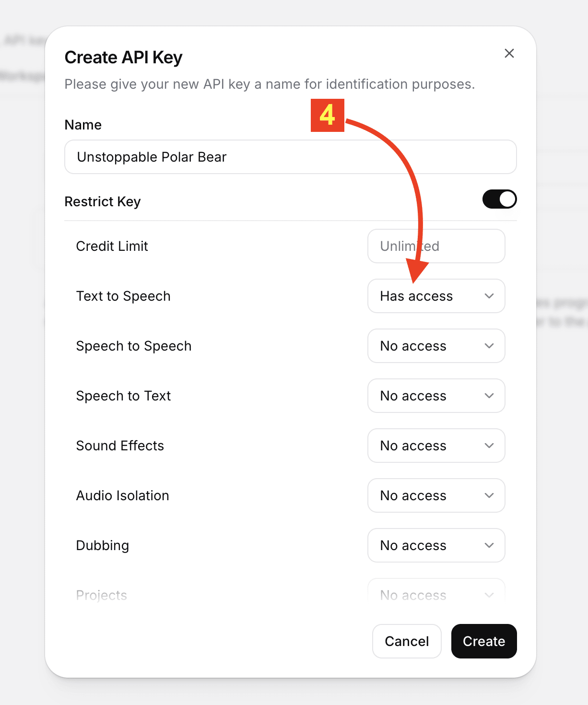The width and height of the screenshot is (588, 705).
Task: Click the chevron icon for Dubbing
Action: (489, 545)
